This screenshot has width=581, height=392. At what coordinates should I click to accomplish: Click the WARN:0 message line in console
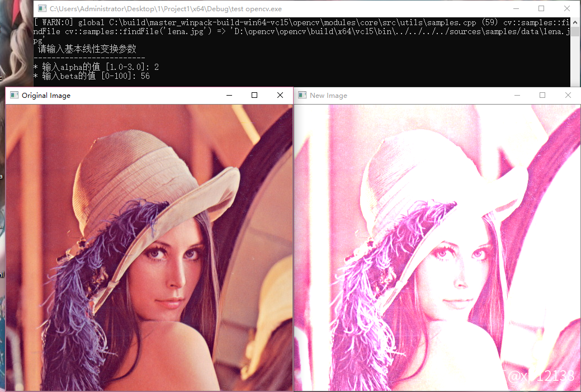301,31
